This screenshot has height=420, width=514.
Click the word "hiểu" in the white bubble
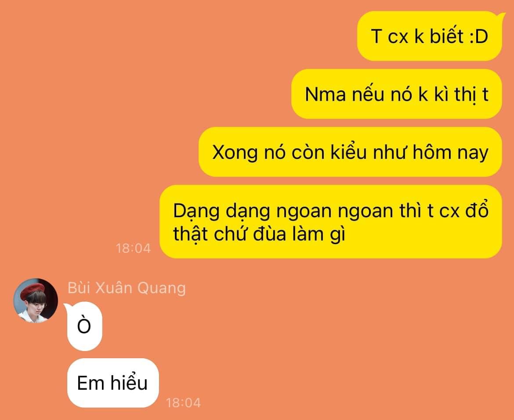pos(129,383)
